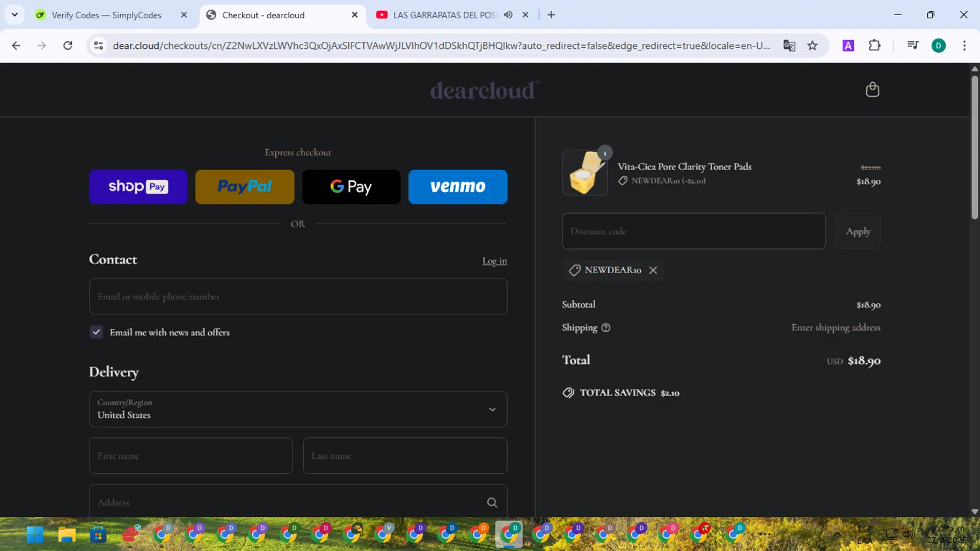Bookmark this page with the star icon
Screen dimensions: 980x551
[x=812, y=46]
